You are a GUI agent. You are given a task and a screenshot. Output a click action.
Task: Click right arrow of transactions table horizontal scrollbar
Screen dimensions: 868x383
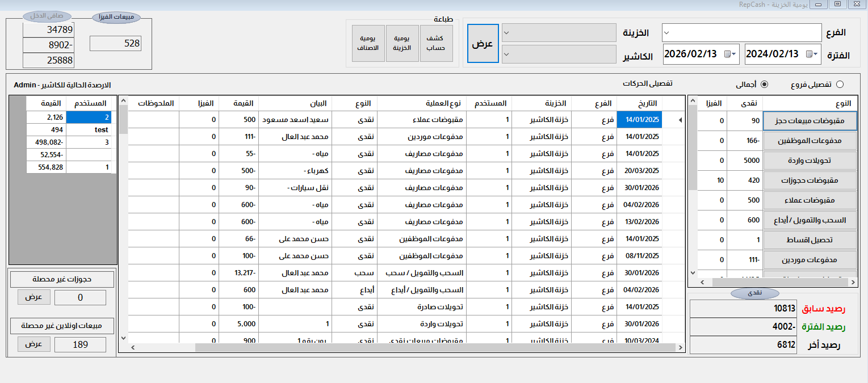680,347
